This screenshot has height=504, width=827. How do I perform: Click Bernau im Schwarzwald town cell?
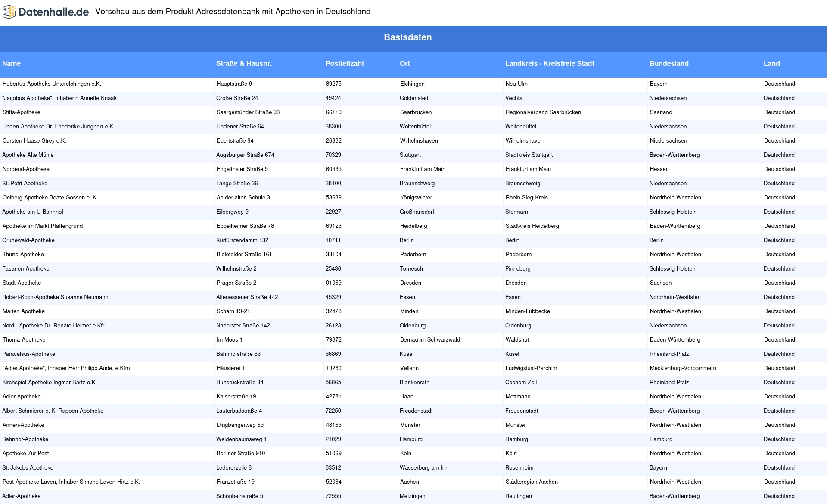(x=430, y=340)
